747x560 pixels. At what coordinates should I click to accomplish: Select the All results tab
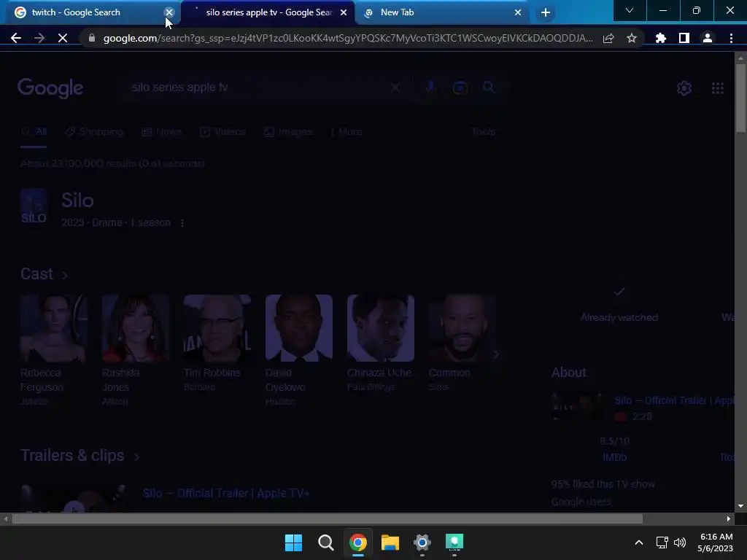pyautogui.click(x=34, y=132)
